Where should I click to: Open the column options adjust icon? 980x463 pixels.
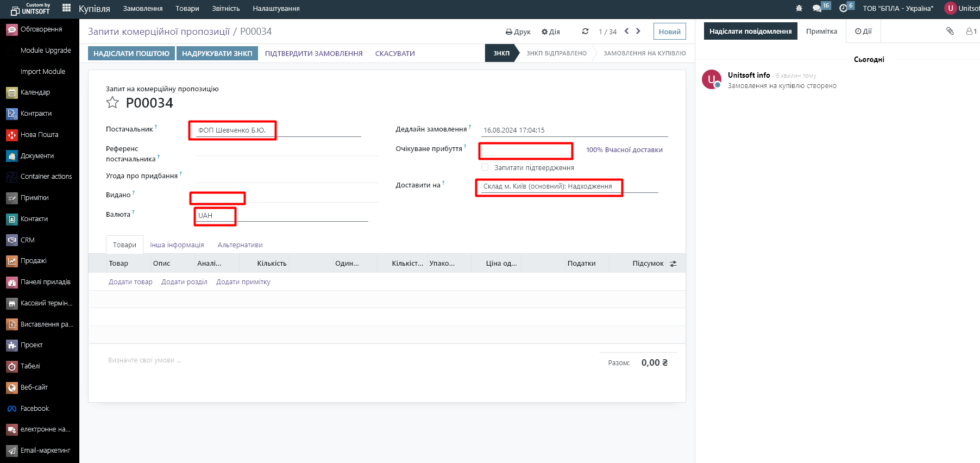tap(673, 264)
